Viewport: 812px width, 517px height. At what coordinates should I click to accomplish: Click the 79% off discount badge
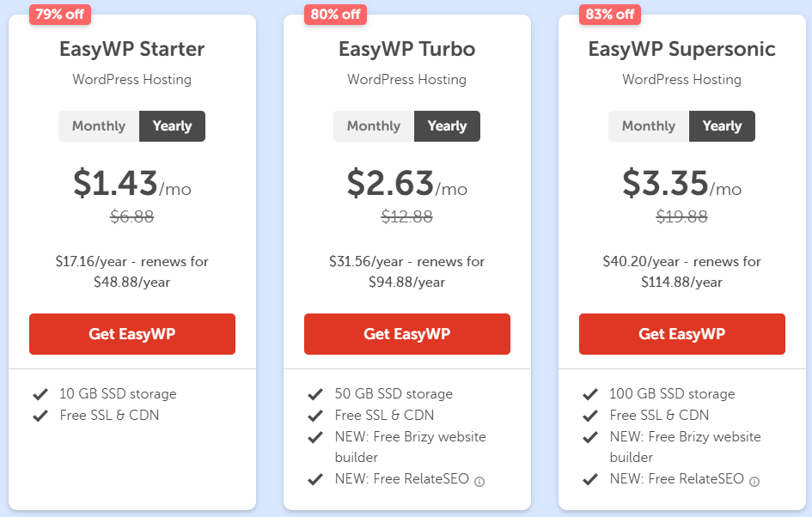pyautogui.click(x=60, y=14)
